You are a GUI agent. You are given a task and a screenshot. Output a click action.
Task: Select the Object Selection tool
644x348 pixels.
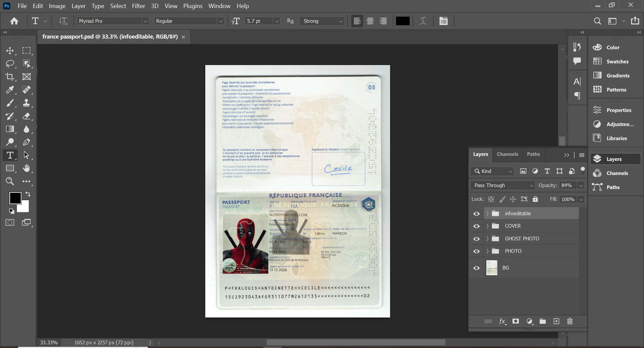pyautogui.click(x=27, y=64)
